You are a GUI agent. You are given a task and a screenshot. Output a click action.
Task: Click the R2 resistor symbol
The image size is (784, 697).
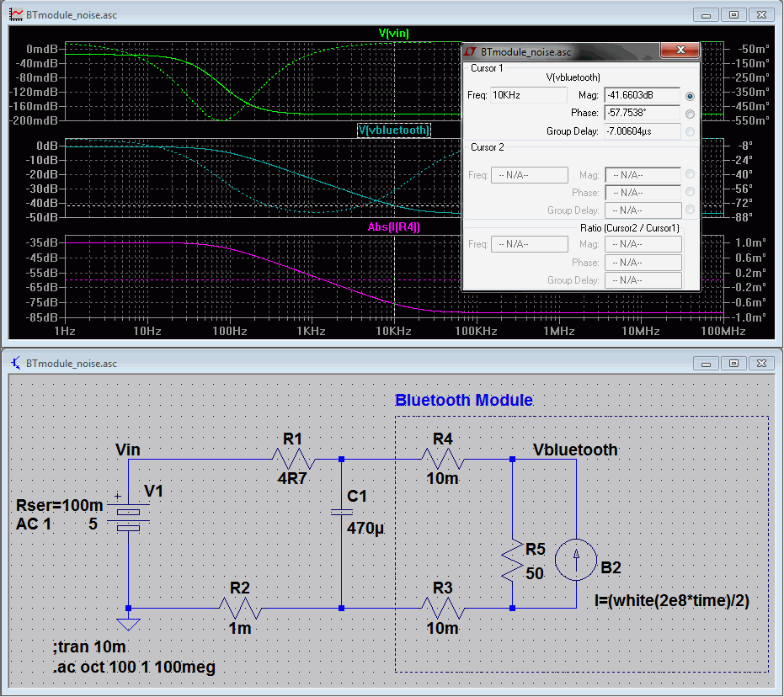click(239, 607)
